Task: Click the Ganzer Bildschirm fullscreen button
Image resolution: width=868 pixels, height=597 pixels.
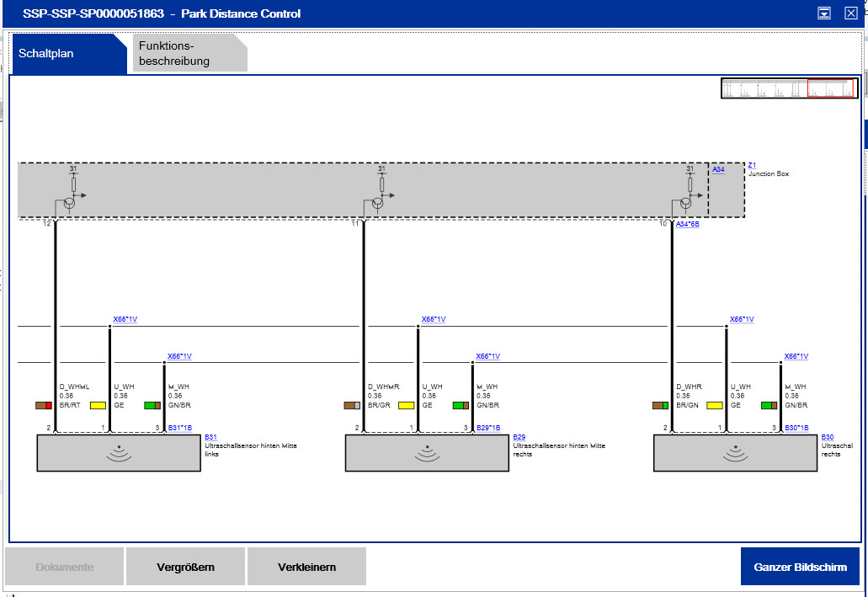Action: pyautogui.click(x=800, y=567)
